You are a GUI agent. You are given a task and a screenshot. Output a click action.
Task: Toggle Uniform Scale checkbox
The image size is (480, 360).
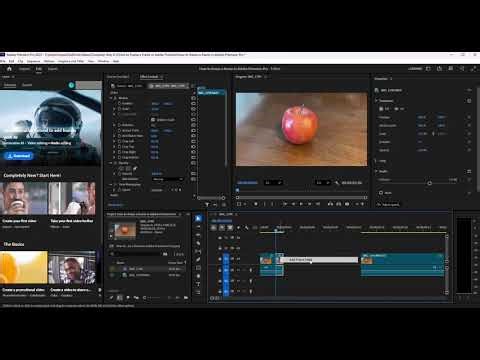(153, 120)
